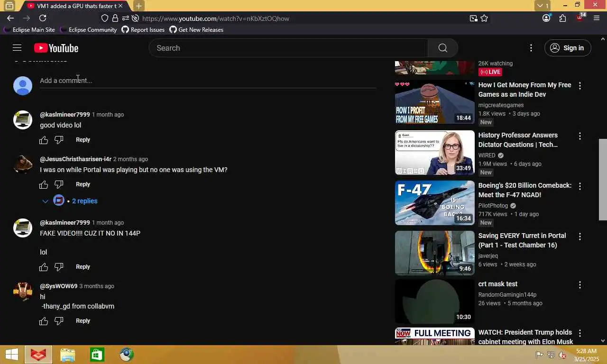Like the 'good video lol' comment
The image size is (607, 364).
click(x=44, y=140)
